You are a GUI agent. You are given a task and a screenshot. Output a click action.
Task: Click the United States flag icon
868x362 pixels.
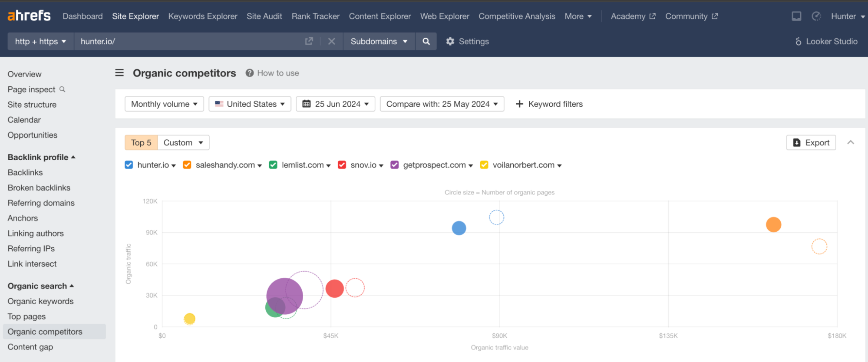[x=219, y=104]
